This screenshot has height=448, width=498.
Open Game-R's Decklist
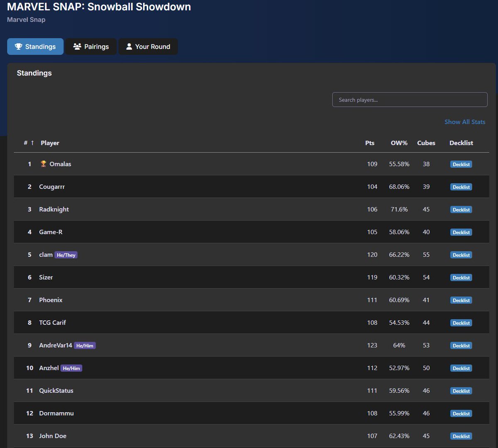click(x=461, y=232)
